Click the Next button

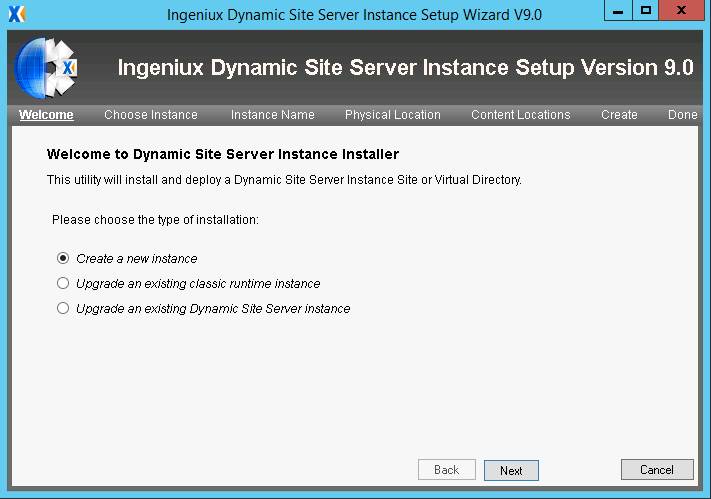coord(511,470)
